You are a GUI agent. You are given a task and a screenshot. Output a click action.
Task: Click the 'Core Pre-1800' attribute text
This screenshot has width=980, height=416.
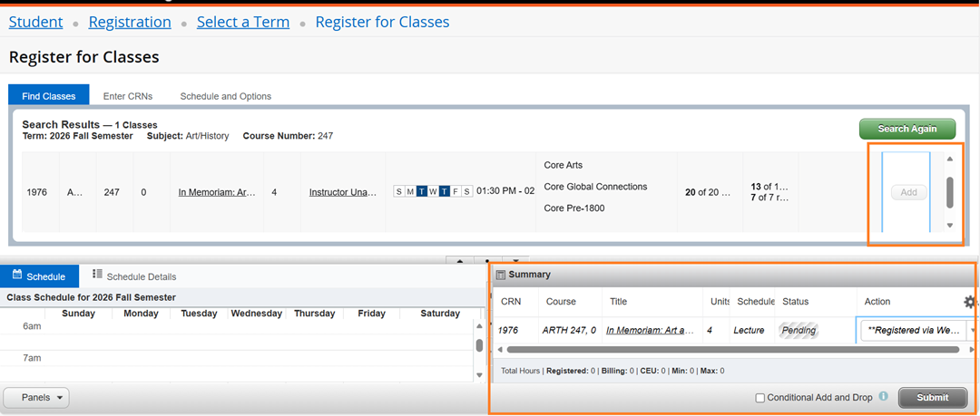click(x=574, y=208)
